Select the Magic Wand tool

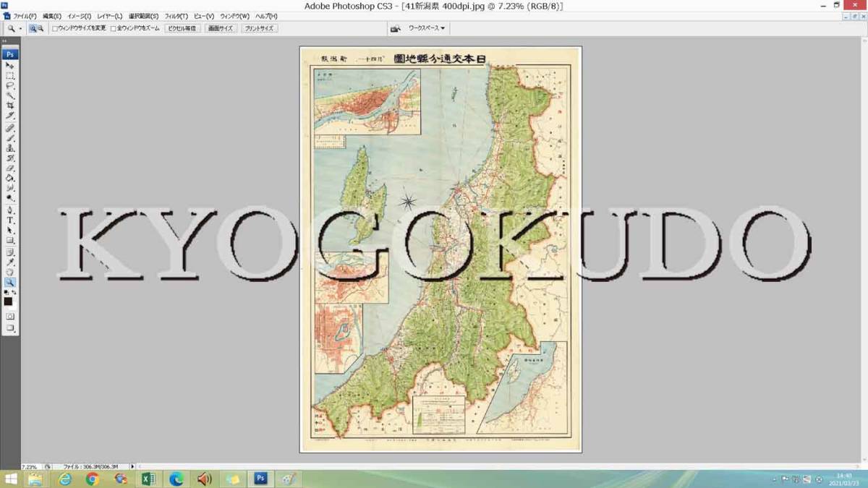tap(10, 95)
